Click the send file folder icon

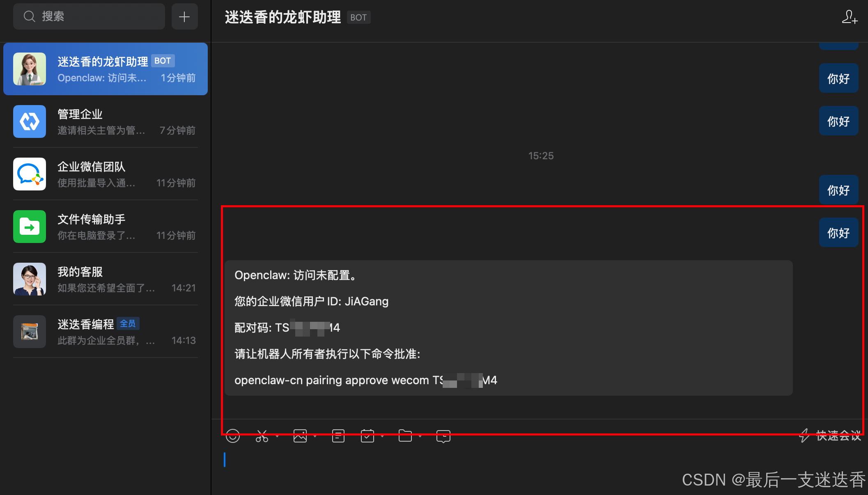click(x=405, y=436)
